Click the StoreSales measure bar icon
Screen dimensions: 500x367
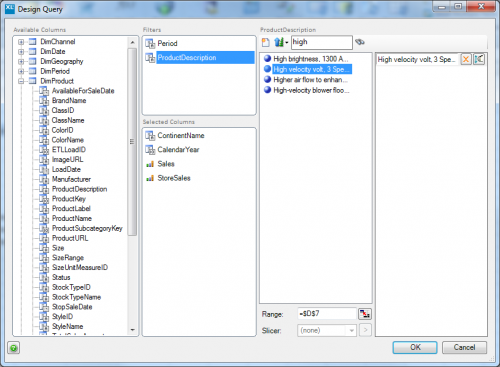pyautogui.click(x=150, y=178)
